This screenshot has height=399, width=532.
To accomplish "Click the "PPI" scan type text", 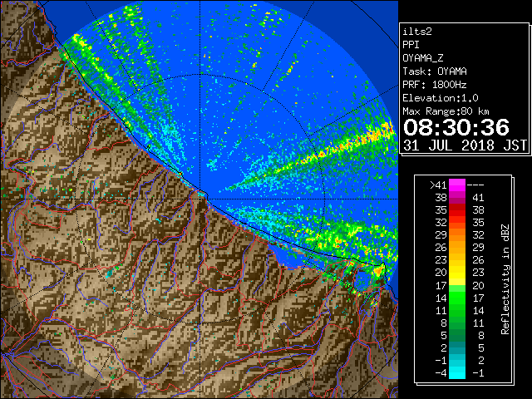I will (x=411, y=45).
